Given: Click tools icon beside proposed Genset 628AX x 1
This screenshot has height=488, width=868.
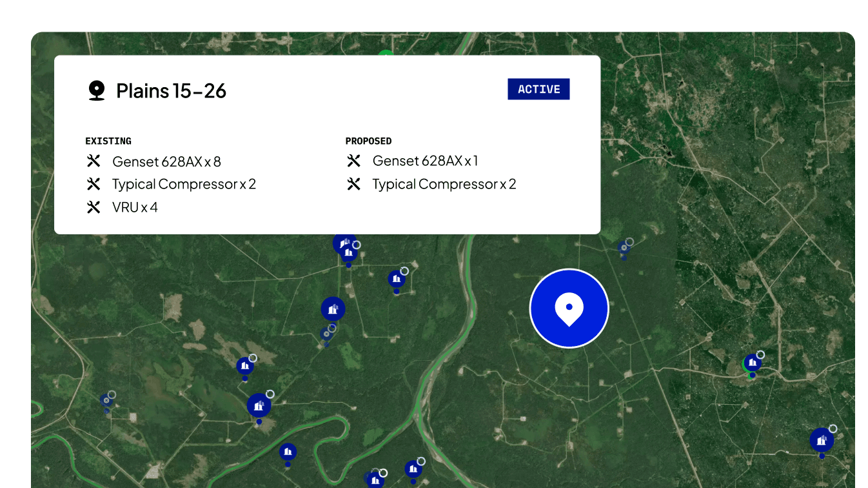Looking at the screenshot, I should tap(353, 161).
